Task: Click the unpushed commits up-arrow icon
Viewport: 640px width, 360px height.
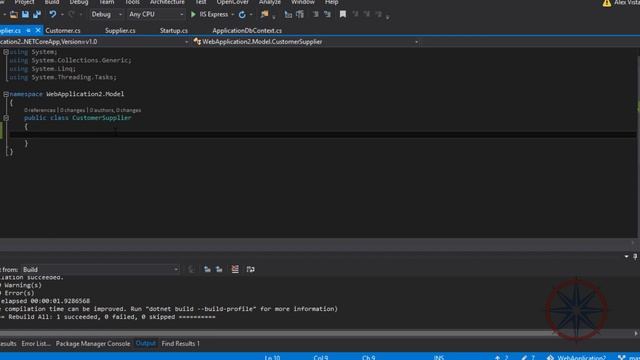Action: pos(498,358)
